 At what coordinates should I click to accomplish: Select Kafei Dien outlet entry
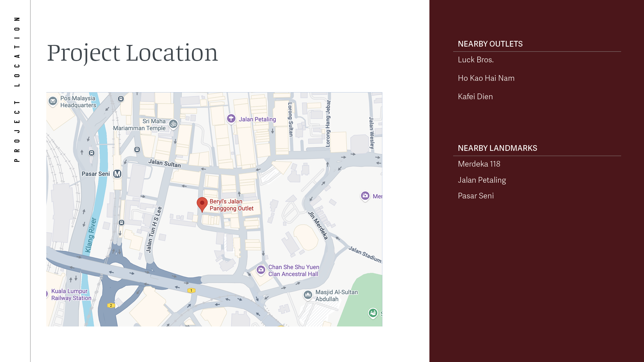click(x=475, y=97)
